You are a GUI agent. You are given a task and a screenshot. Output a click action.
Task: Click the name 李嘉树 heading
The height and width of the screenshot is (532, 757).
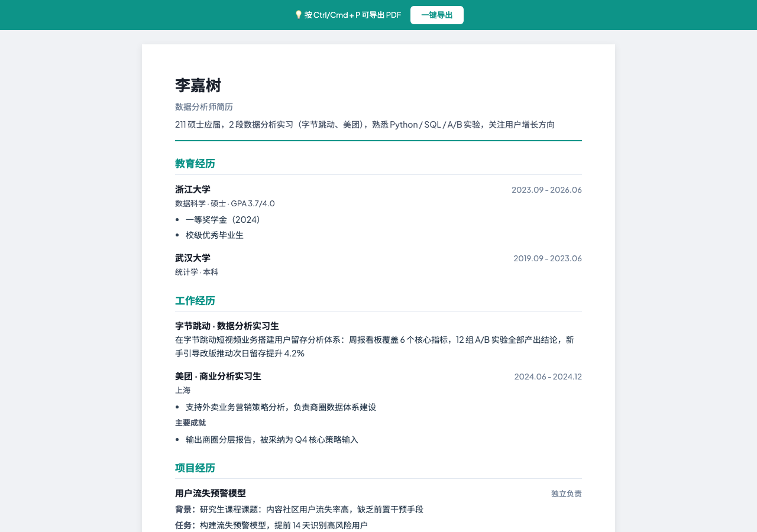click(x=198, y=86)
